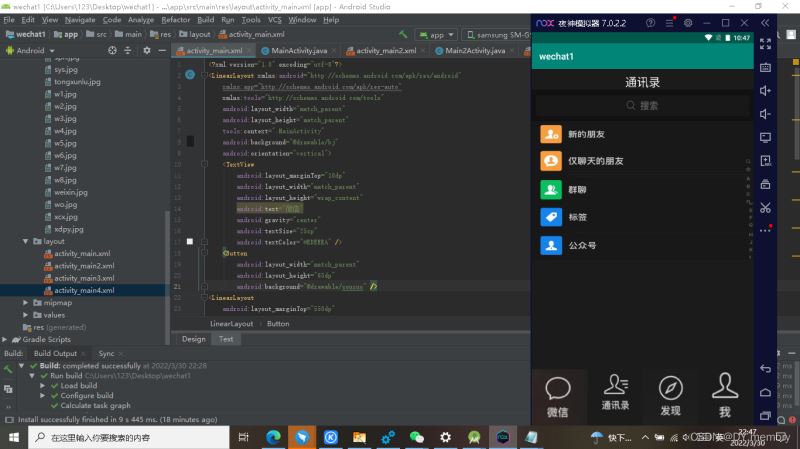Image resolution: width=800 pixels, height=449 pixels.
Task: Open the Navigate menu
Action: pos(80,20)
